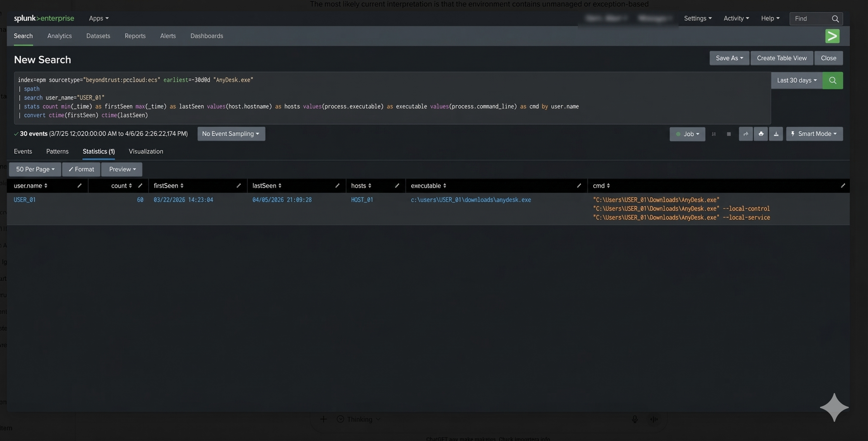This screenshot has width=868, height=441.
Task: Open the Last 30 days time picker
Action: pos(797,81)
